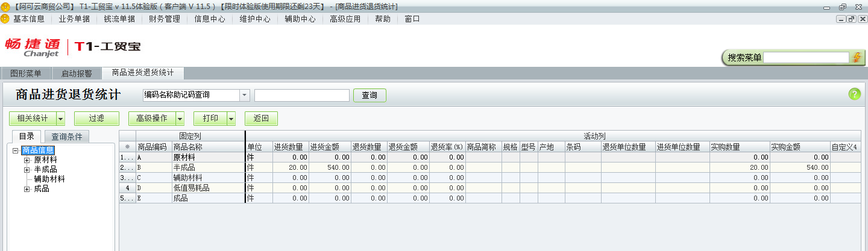Expand the 半成品 tree node
The width and height of the screenshot is (868, 251).
click(27, 170)
